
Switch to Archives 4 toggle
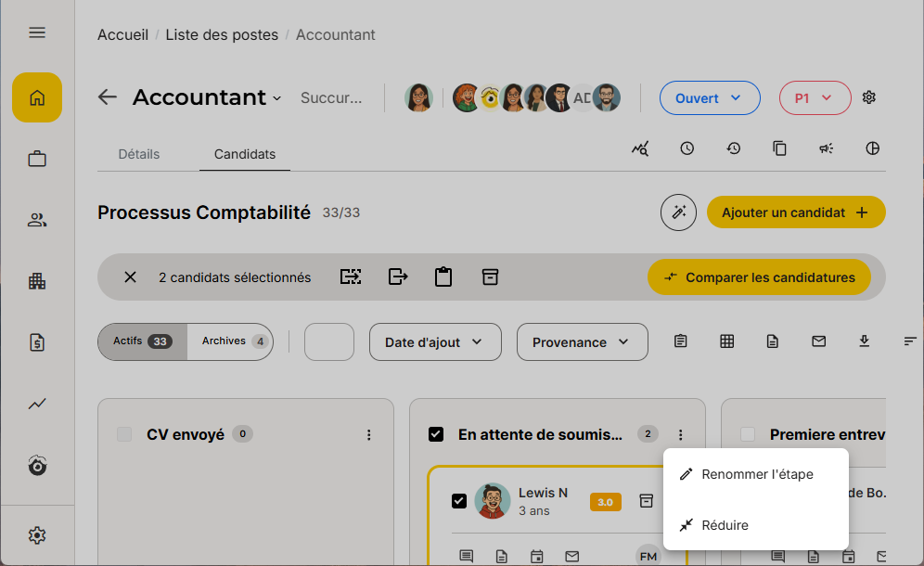230,341
